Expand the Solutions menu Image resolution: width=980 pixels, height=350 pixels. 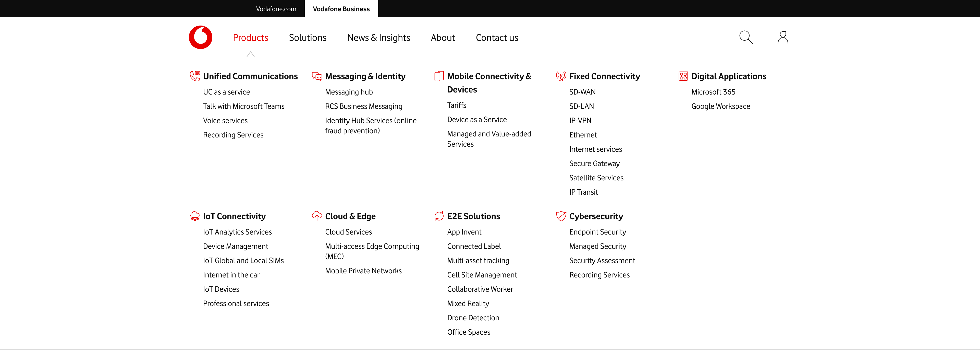pos(307,38)
